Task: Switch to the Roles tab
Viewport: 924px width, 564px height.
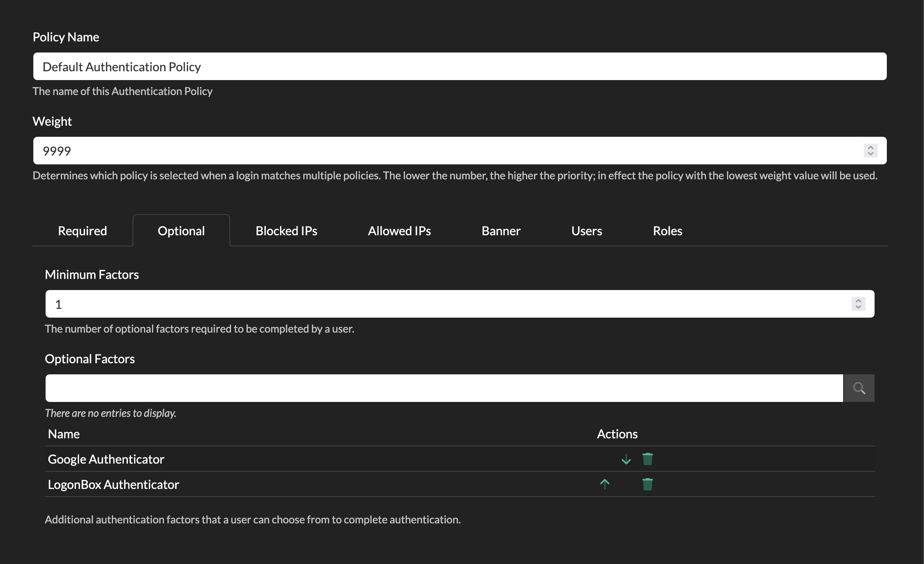Action: click(x=667, y=231)
